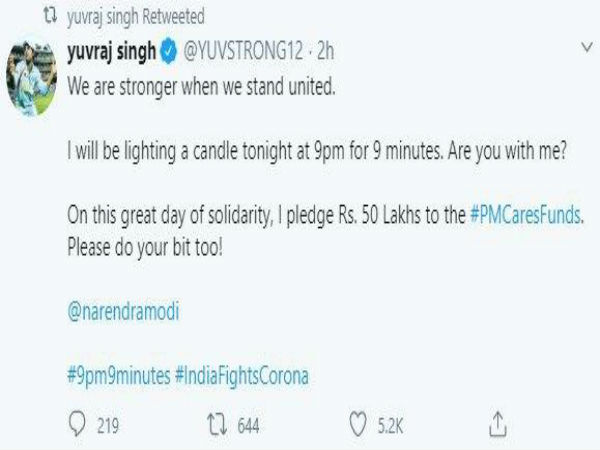Open the #IndiaFightsCorona hashtag
Screen dimensions: 600x450
coord(242,376)
